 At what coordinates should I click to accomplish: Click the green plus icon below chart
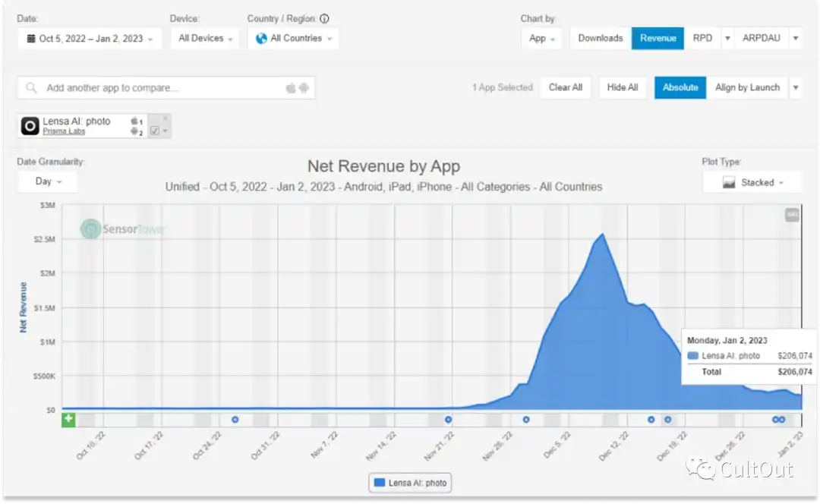click(x=68, y=419)
